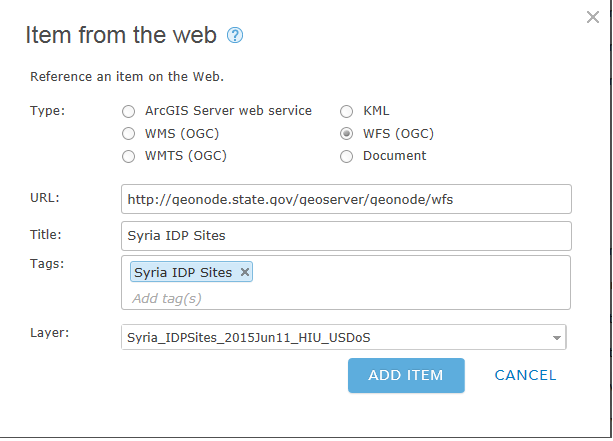The image size is (613, 441).
Task: Select WMS (OGC) radio button
Action: click(x=128, y=134)
